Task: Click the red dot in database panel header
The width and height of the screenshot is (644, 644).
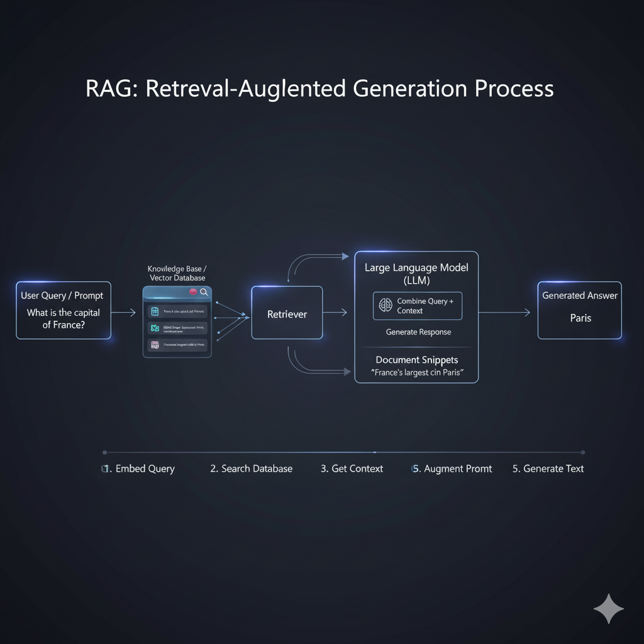Action: [x=193, y=292]
